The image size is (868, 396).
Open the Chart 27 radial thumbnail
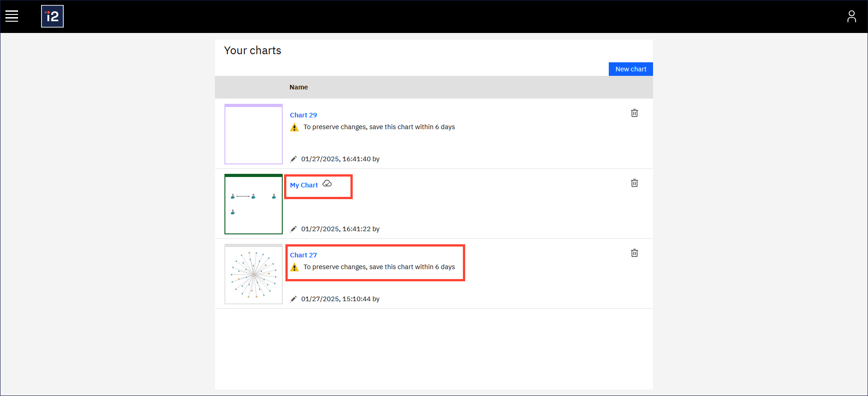click(253, 274)
